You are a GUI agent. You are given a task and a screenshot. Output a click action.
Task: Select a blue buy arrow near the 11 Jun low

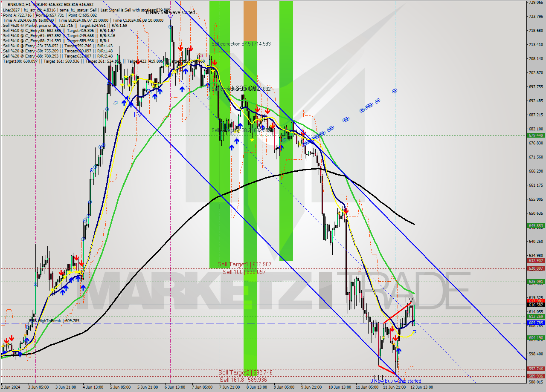click(399, 351)
